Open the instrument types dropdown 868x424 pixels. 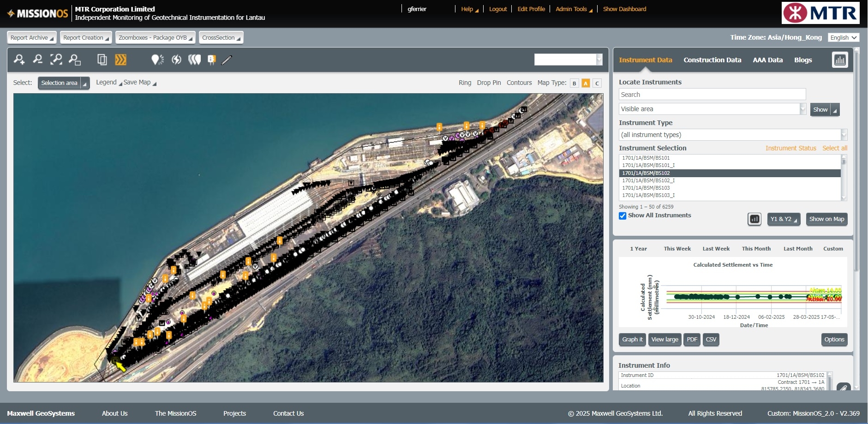pyautogui.click(x=733, y=135)
